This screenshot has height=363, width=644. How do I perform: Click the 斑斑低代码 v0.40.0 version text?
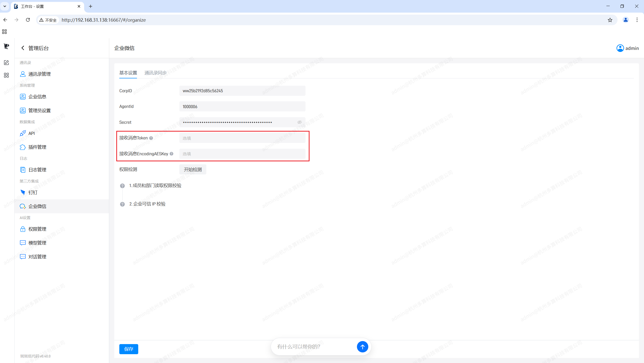(x=35, y=356)
